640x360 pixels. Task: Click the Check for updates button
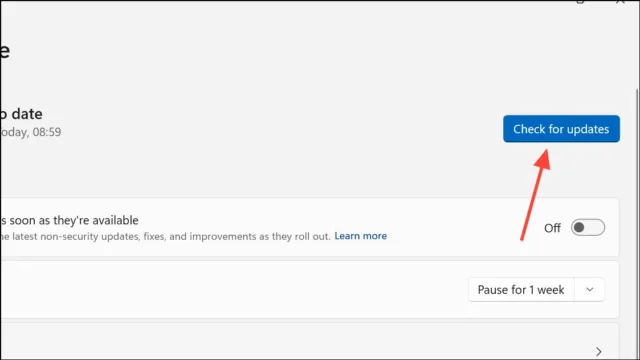(x=561, y=129)
